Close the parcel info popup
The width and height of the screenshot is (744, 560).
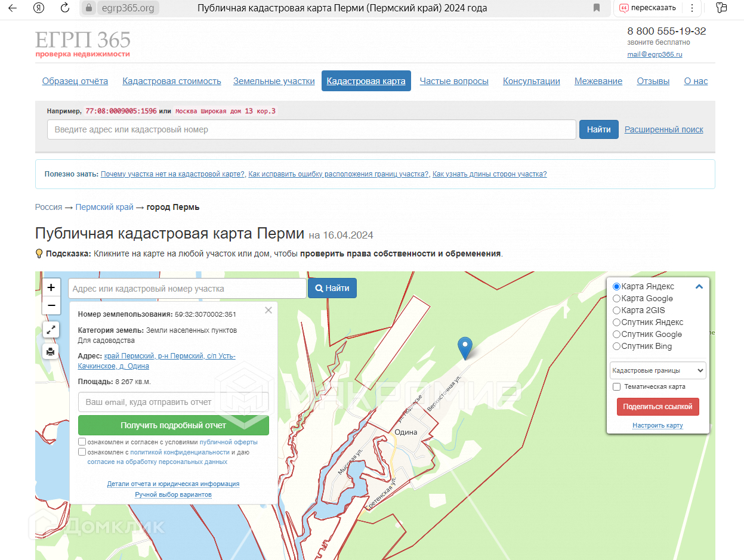tap(268, 310)
